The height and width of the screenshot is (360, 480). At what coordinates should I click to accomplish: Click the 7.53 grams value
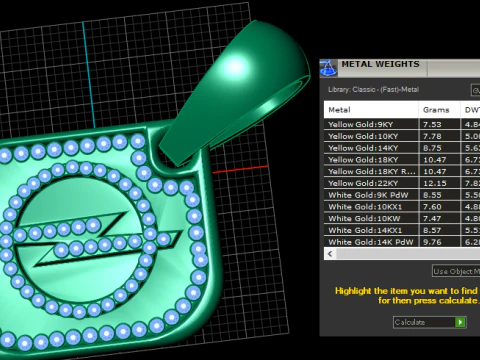tap(432, 124)
